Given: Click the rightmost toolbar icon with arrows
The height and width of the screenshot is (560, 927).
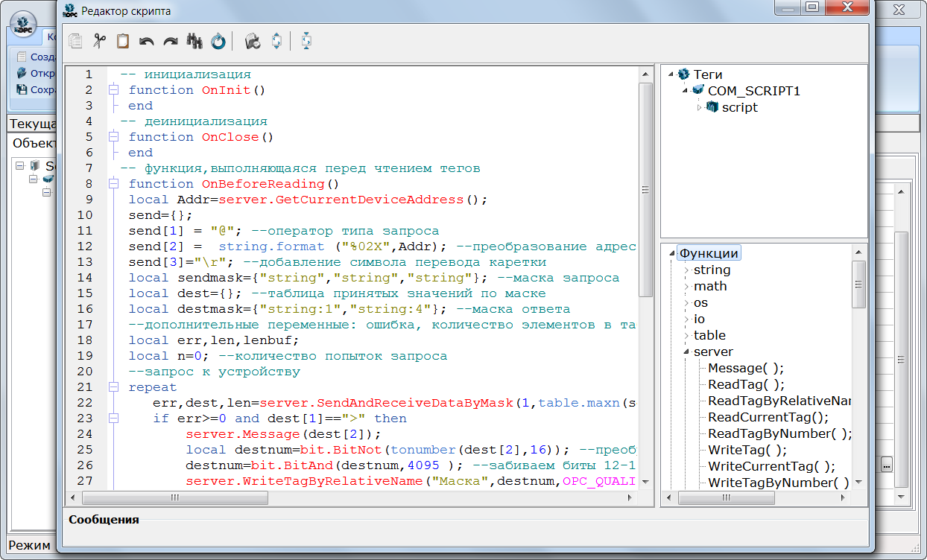Looking at the screenshot, I should pyautogui.click(x=306, y=42).
